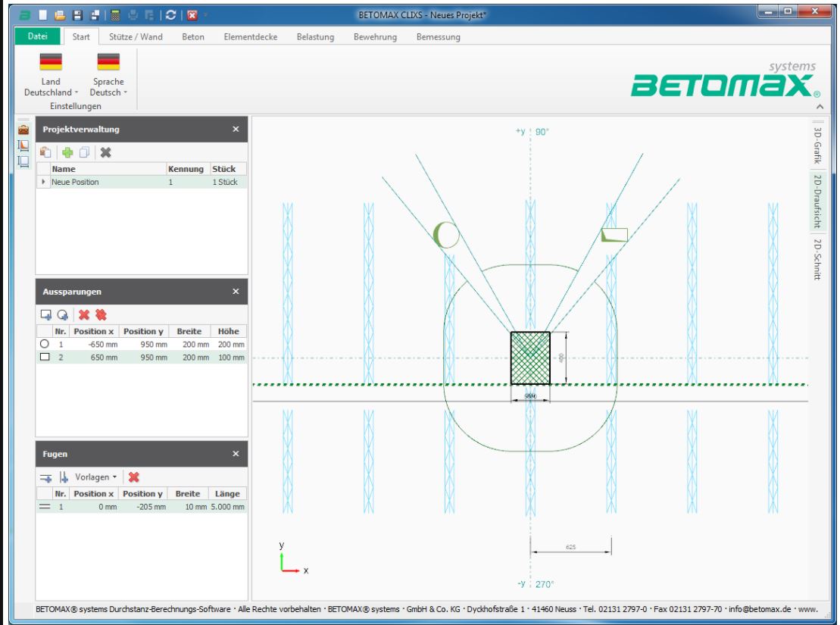Image resolution: width=840 pixels, height=625 pixels.
Task: Open the Land Deutschland dropdown
Action: (51, 75)
